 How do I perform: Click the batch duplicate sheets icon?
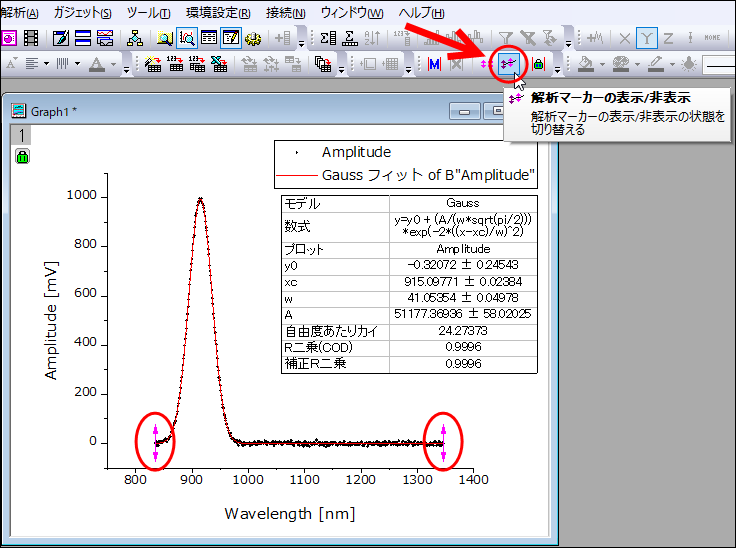323,64
